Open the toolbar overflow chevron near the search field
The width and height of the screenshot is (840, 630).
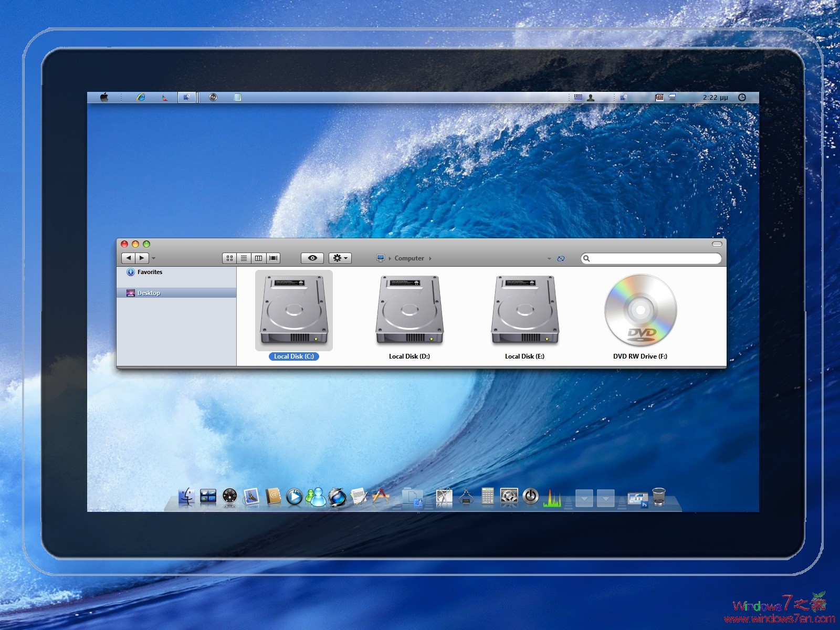tap(550, 258)
